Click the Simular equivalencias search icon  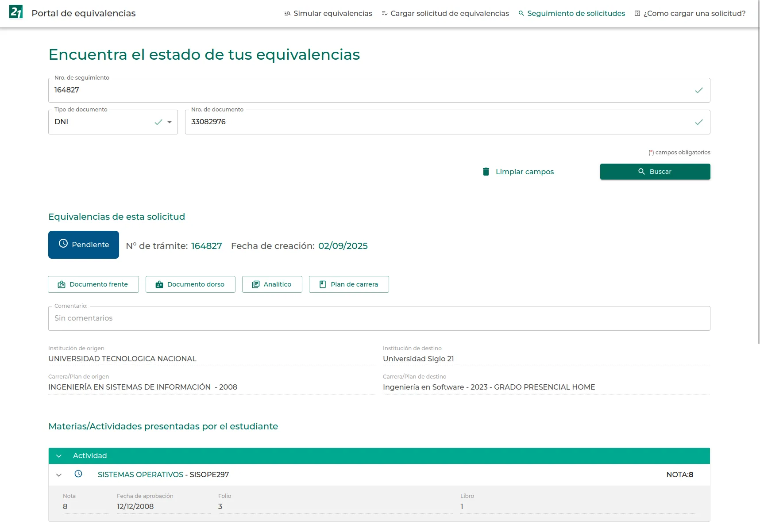[x=287, y=14]
